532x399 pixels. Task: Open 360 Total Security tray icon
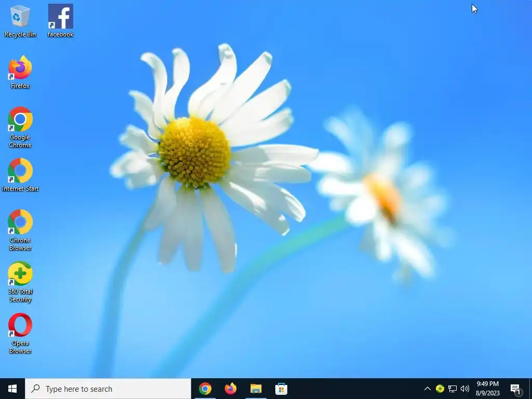coord(440,389)
